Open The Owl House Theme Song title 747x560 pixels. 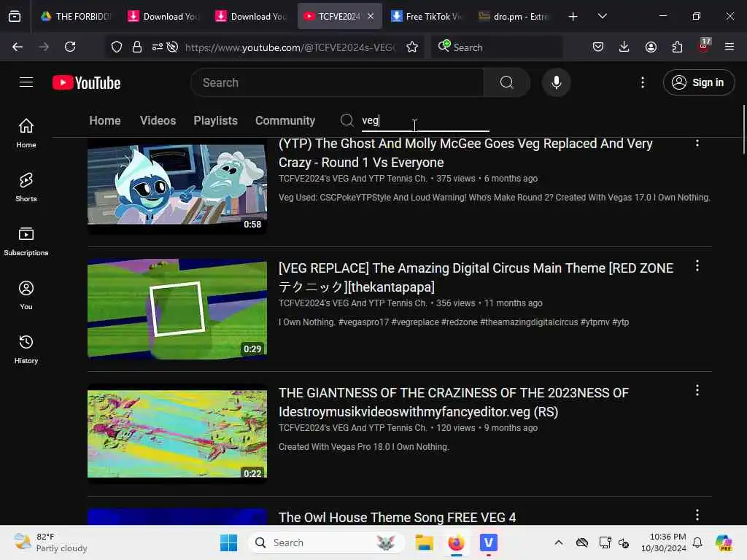[x=397, y=517]
